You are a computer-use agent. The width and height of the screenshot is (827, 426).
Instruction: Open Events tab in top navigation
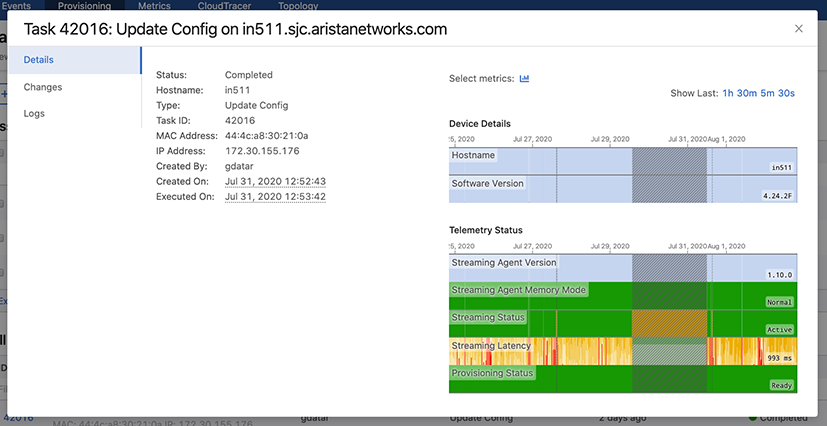[16, 6]
